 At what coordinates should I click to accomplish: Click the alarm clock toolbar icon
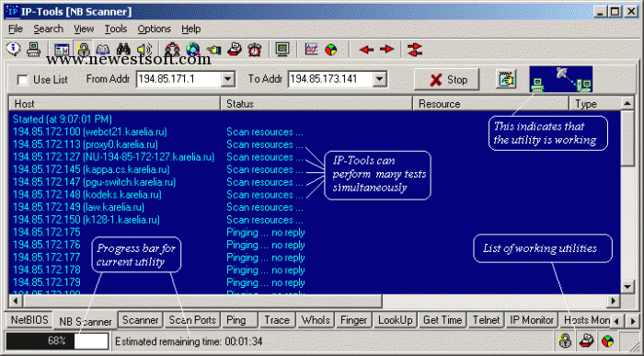click(255, 50)
